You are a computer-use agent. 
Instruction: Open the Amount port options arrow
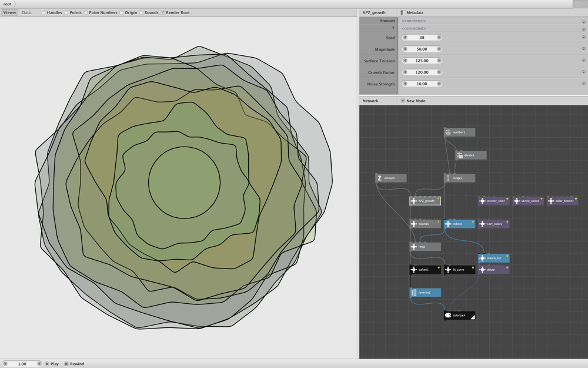(583, 22)
